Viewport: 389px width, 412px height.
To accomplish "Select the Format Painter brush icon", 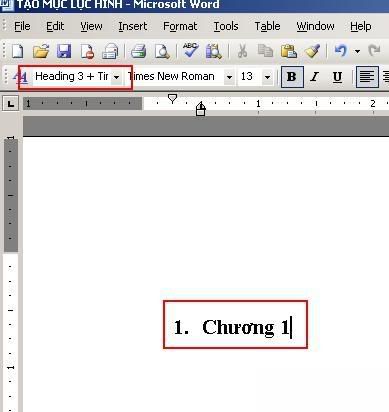I will [312, 51].
